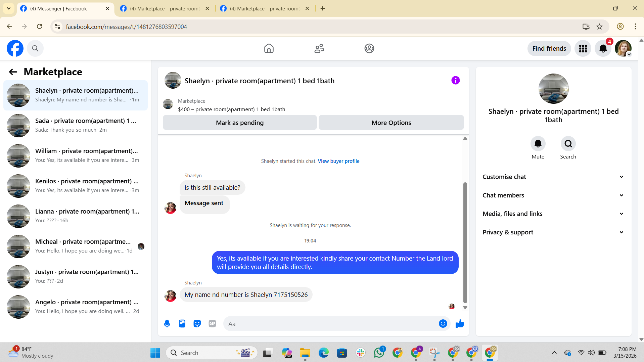The image size is (644, 362).
Task: Expand Media, files and links section
Action: pyautogui.click(x=553, y=214)
